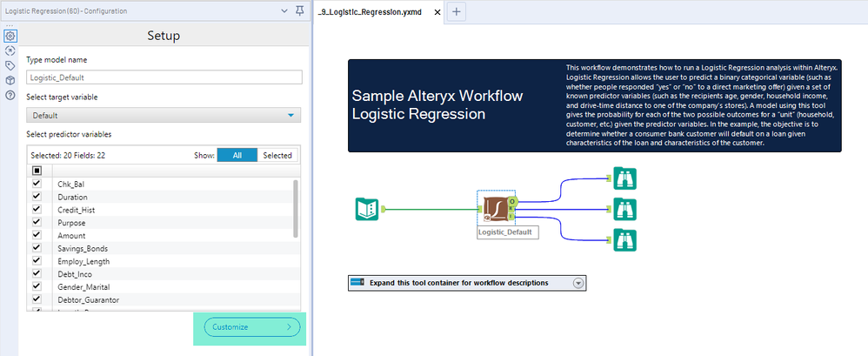Open Configuration window dropdown chevron
Screen dimensions: 868x356
pyautogui.click(x=284, y=10)
